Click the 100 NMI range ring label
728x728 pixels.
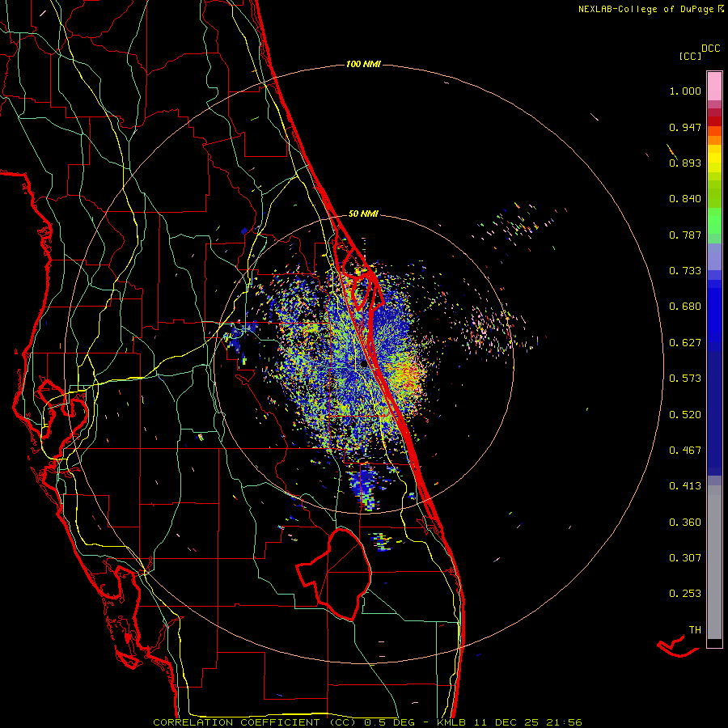tap(363, 64)
